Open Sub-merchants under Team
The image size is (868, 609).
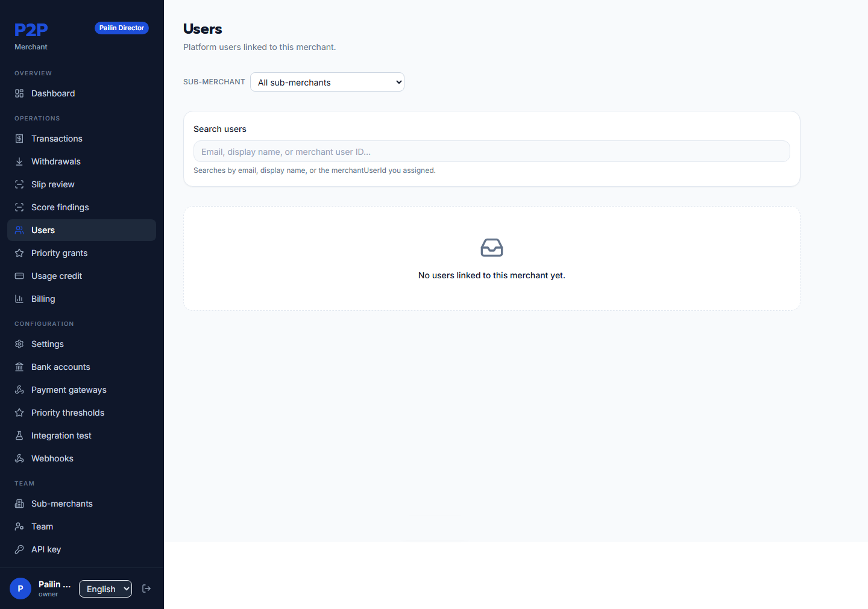[x=81, y=504]
